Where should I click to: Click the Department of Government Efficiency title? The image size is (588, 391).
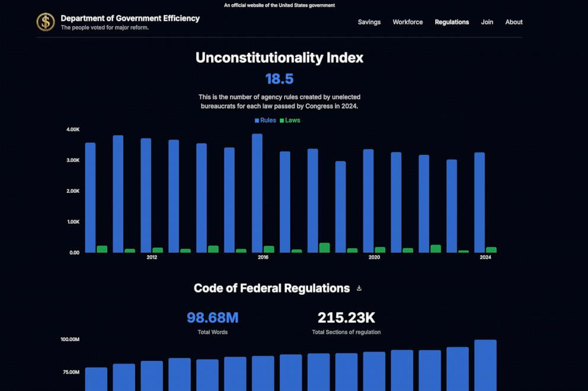coord(130,18)
